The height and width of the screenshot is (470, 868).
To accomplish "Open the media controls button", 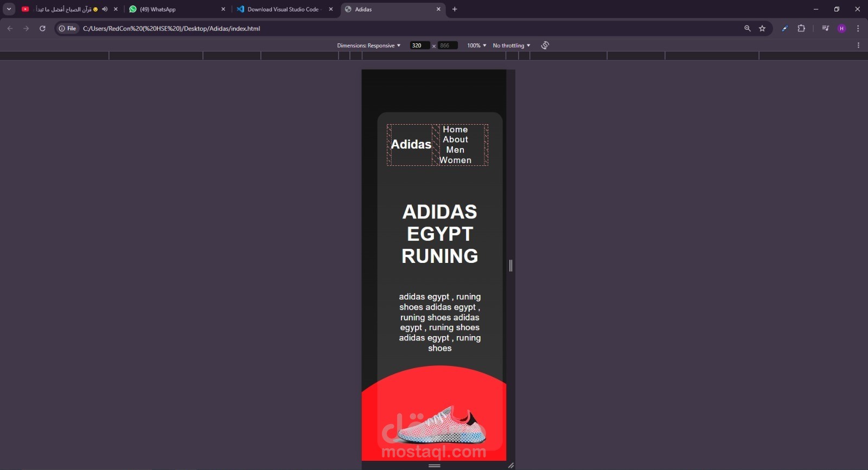I will [x=825, y=28].
